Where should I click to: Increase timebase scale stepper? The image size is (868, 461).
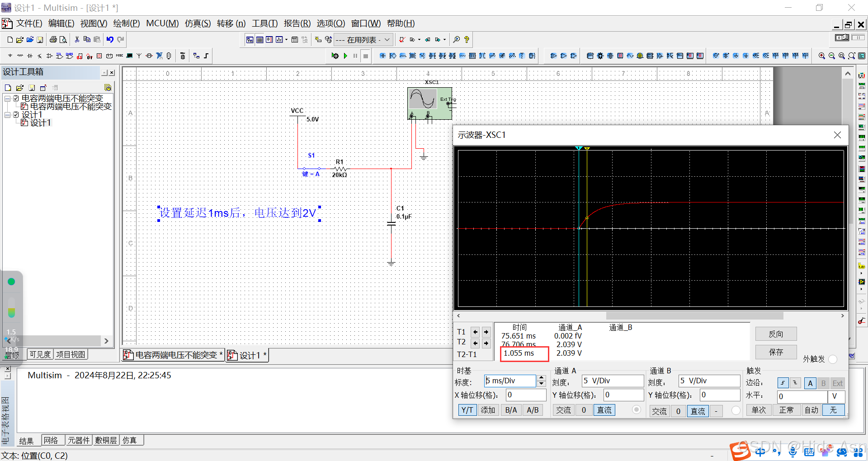[x=542, y=378]
